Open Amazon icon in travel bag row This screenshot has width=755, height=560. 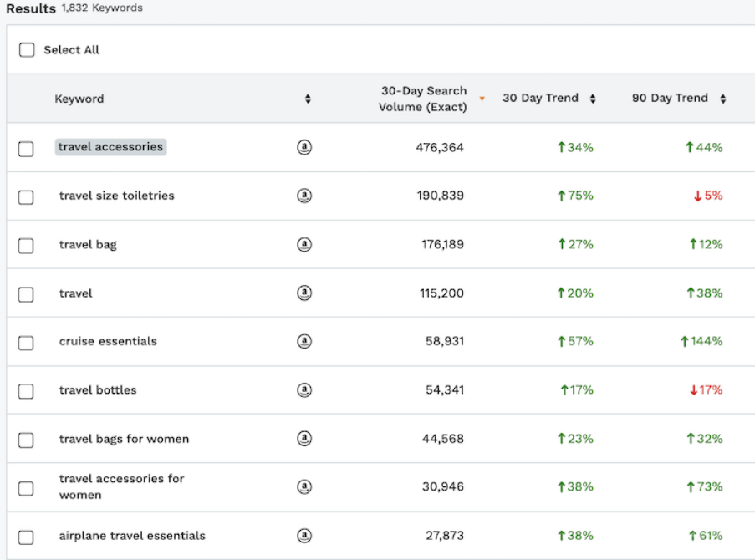tap(305, 244)
